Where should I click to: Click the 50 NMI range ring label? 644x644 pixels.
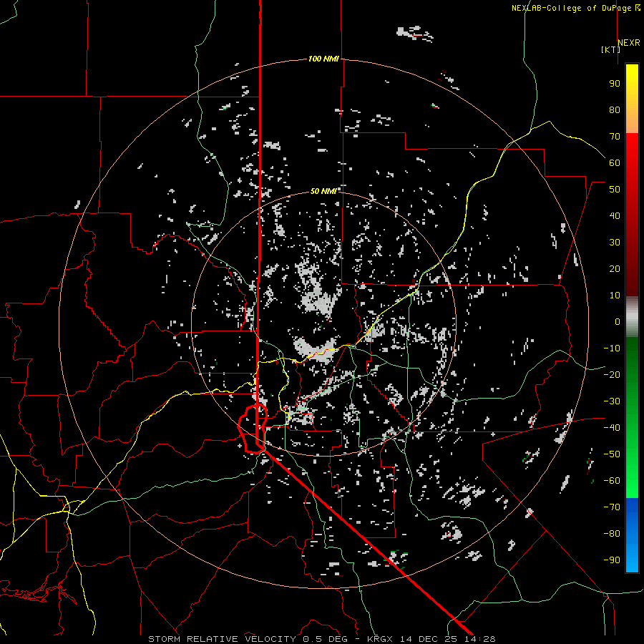click(x=323, y=191)
